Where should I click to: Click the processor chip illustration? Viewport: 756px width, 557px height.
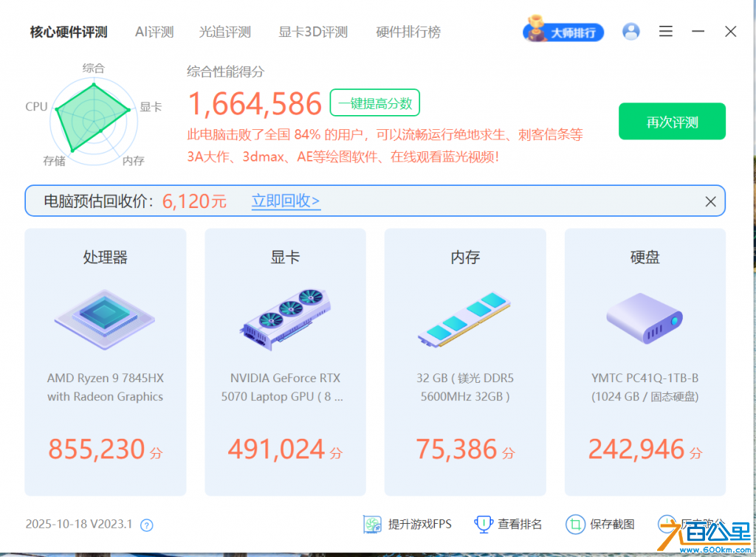(105, 319)
